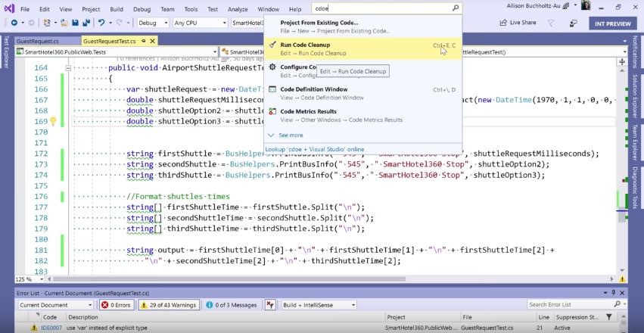
Task: Click the user profile picture
Action: [x=586, y=6]
